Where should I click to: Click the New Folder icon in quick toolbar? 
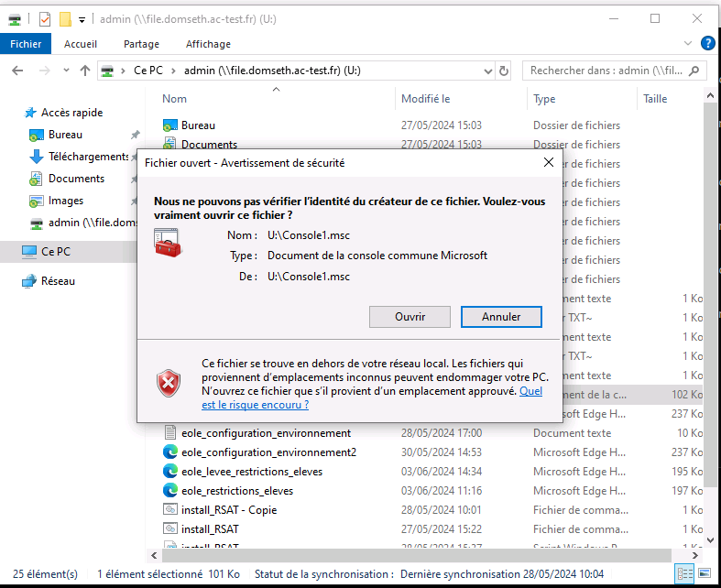click(64, 18)
